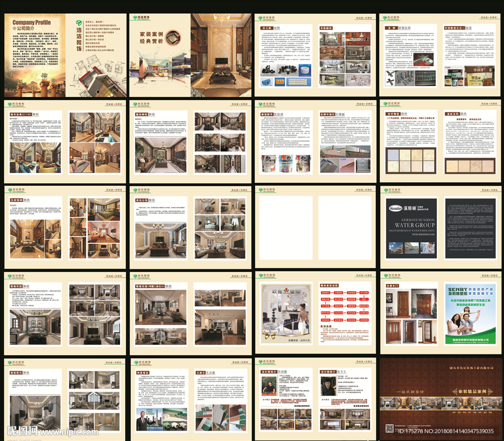This screenshot has height=441, width=504.
Task: Click the '家装案例 经典赏析' title
Action: coord(152,37)
